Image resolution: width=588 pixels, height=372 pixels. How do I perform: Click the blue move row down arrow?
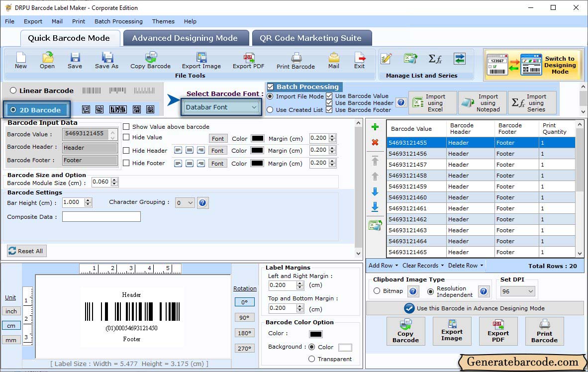(375, 191)
